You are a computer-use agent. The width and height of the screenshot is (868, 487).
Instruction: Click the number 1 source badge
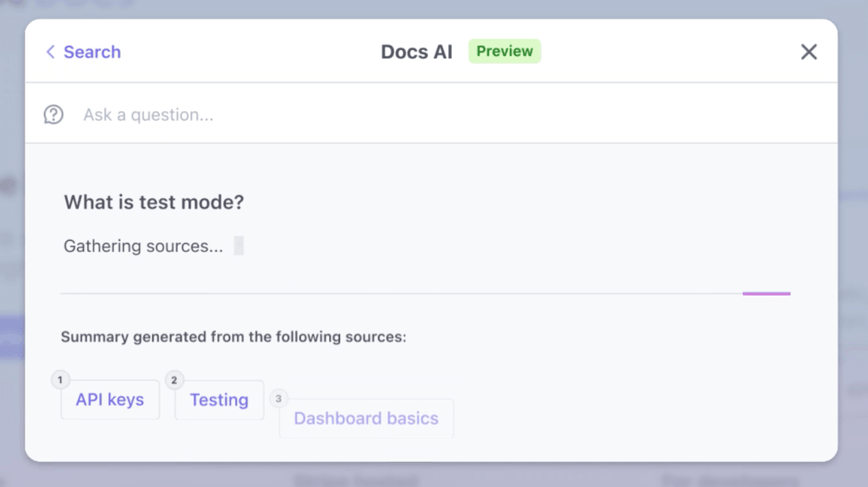[x=60, y=380]
